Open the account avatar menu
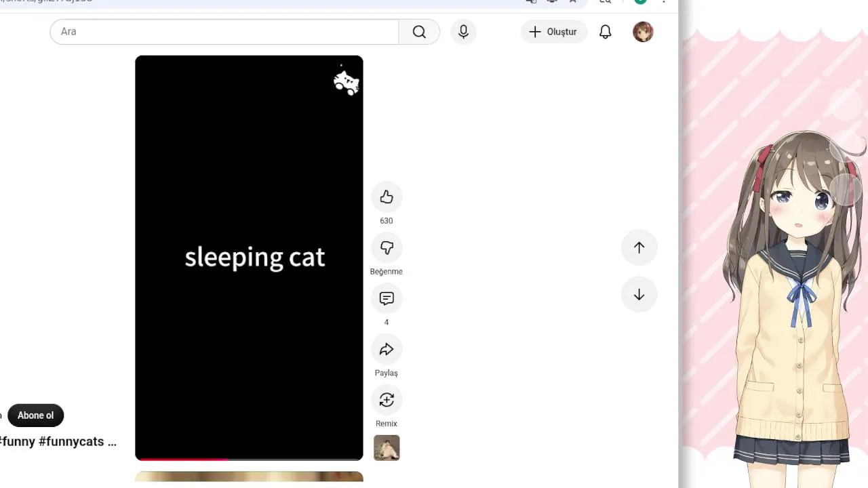Viewport: 868px width, 488px height. [643, 32]
